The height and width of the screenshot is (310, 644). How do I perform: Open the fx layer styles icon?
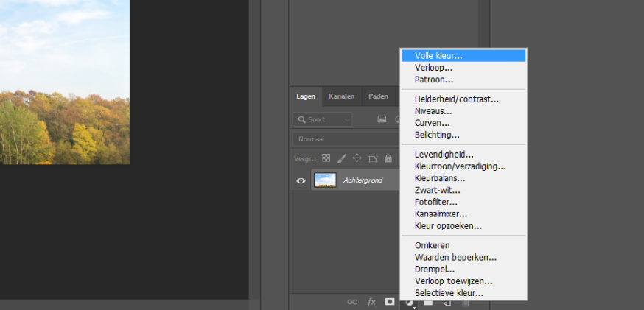[x=371, y=302]
